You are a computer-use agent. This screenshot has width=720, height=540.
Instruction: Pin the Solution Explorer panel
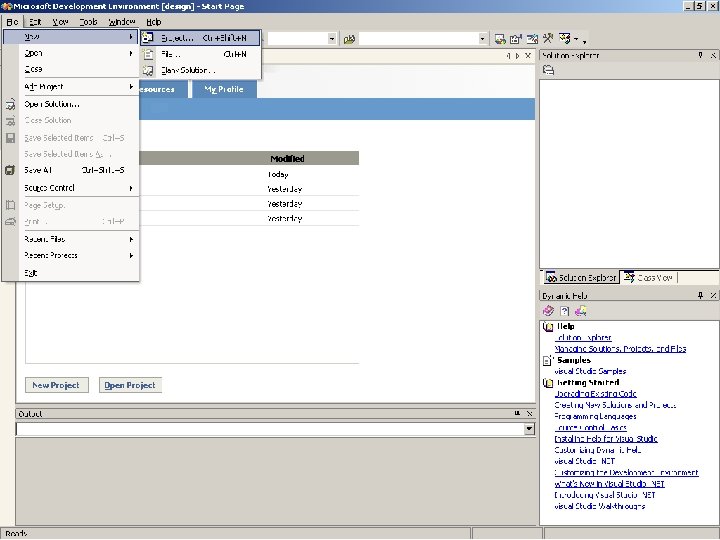[x=700, y=55]
